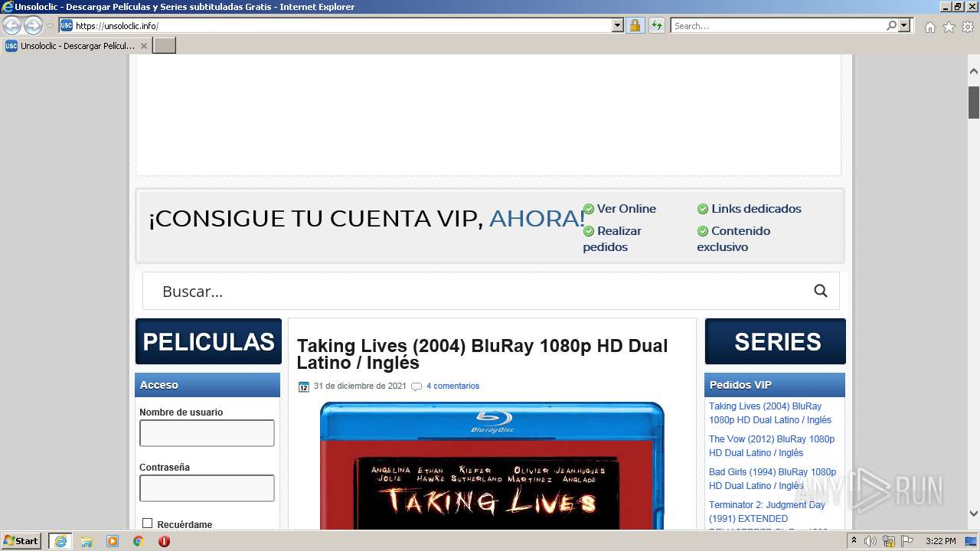Open the SERIES banner
This screenshot has height=551, width=980.
[x=775, y=341]
